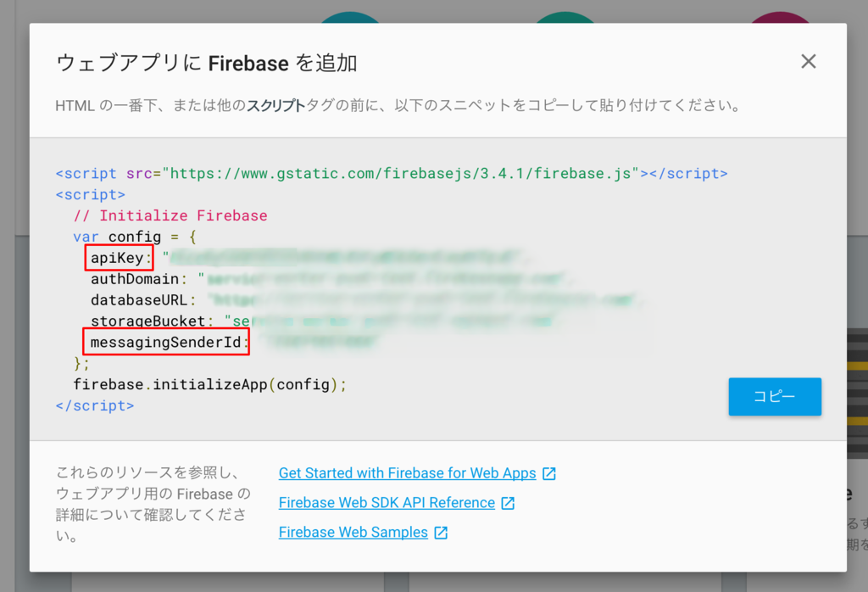Click the firebase.initializeApp(config); line

point(210,384)
